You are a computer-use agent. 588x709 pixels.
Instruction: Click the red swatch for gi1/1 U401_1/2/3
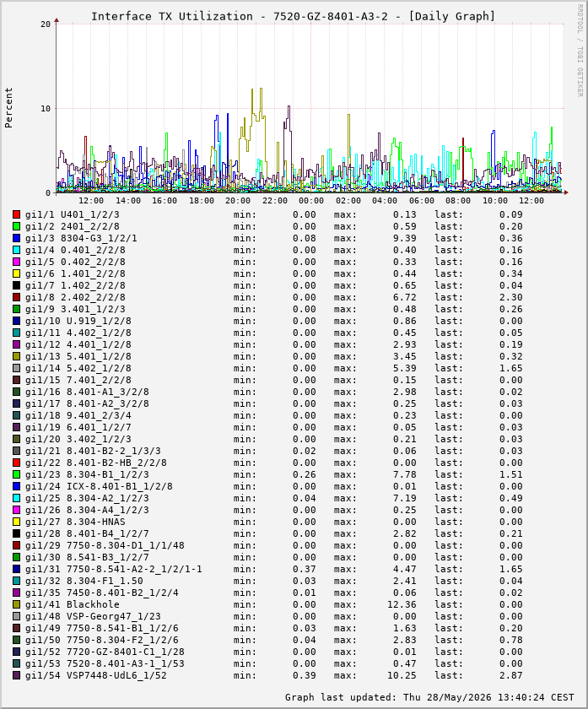coord(17,214)
